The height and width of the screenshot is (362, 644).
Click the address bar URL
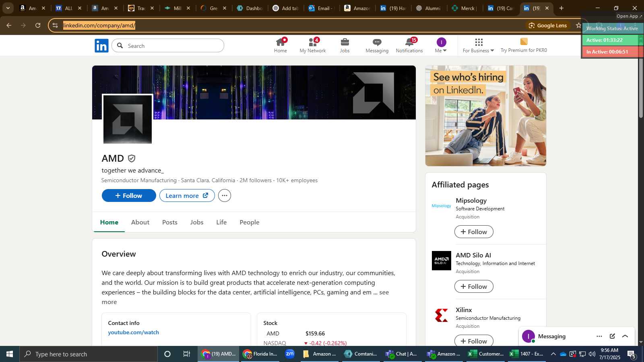[99, 25]
